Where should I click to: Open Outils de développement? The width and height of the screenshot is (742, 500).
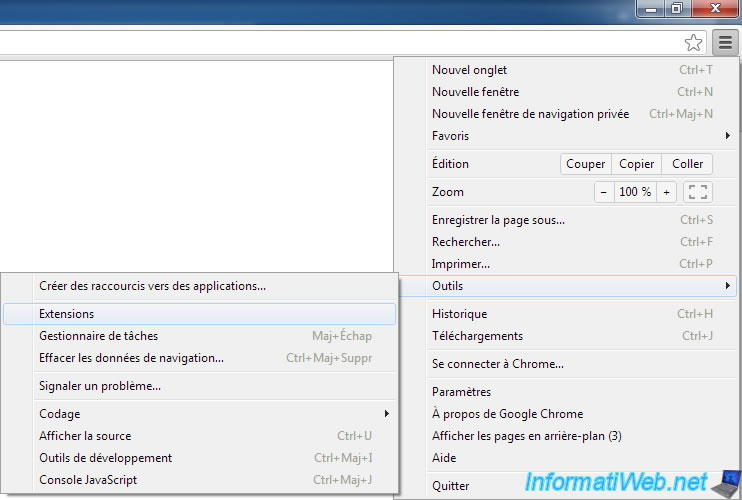point(105,458)
